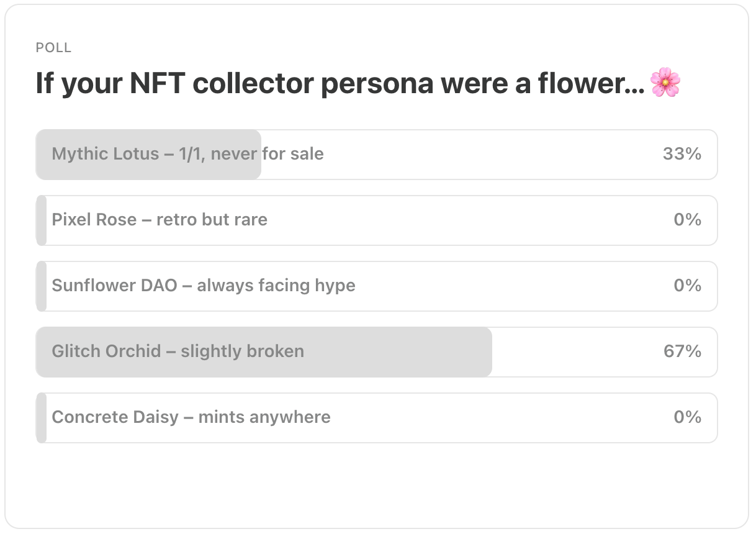
Task: Choose Sunflower DAO as your answer
Action: tap(204, 286)
